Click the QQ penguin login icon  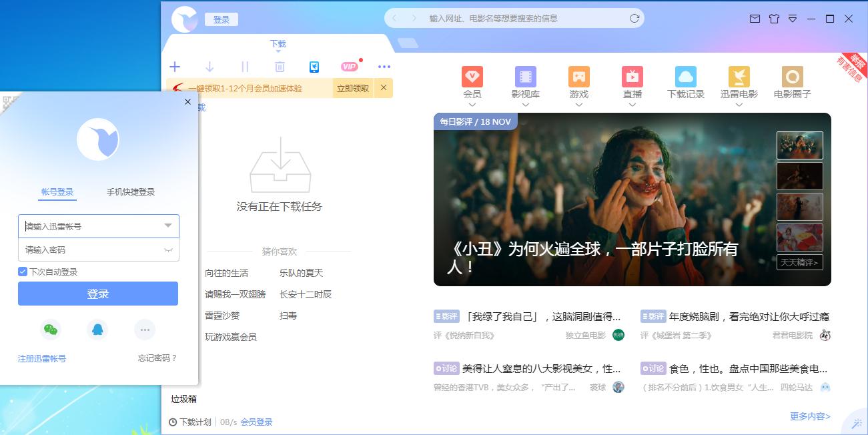click(x=97, y=330)
